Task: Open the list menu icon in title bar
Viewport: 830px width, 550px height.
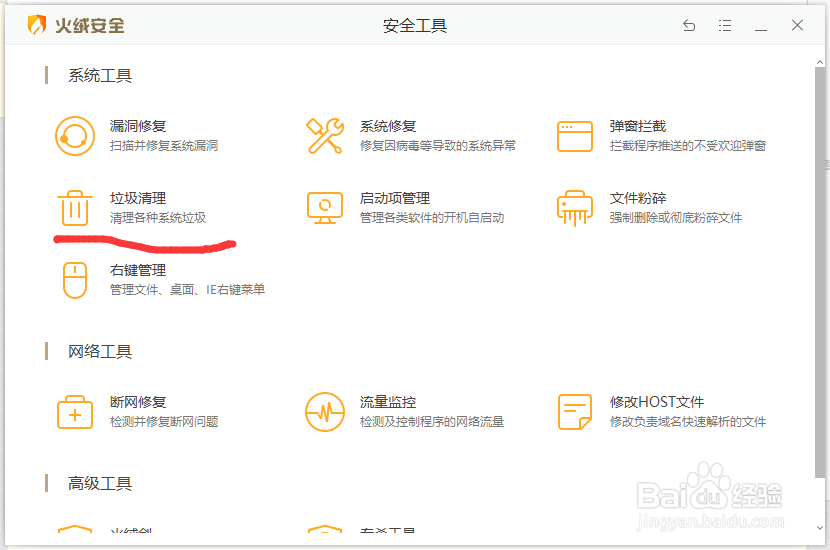Action: [725, 25]
